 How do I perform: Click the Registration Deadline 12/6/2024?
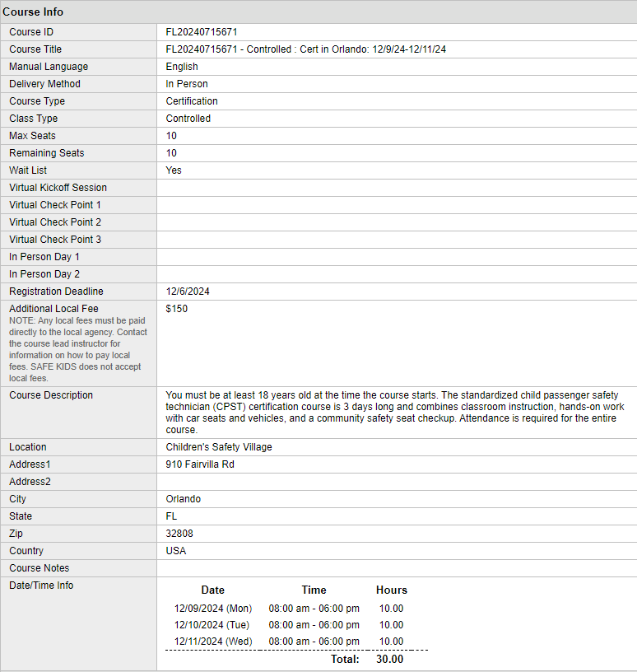pyautogui.click(x=188, y=292)
